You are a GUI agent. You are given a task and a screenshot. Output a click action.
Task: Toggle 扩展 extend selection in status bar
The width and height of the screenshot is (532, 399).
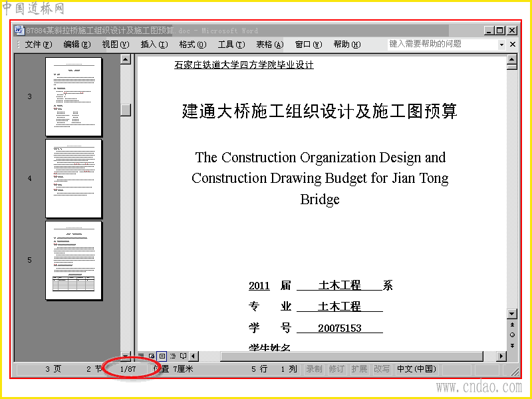coord(359,369)
